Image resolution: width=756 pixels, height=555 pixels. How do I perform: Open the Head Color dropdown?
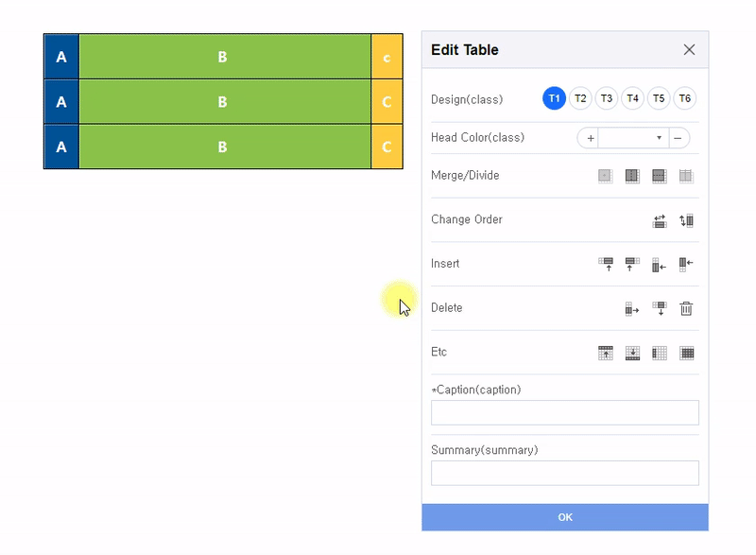tap(633, 138)
